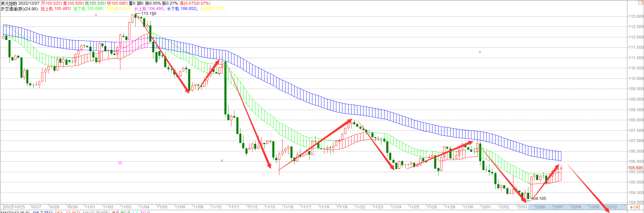Image resolution: width=644 pixels, height=213 pixels.
Task: Click the 11/01 date on time axis
Action: [x=90, y=207]
